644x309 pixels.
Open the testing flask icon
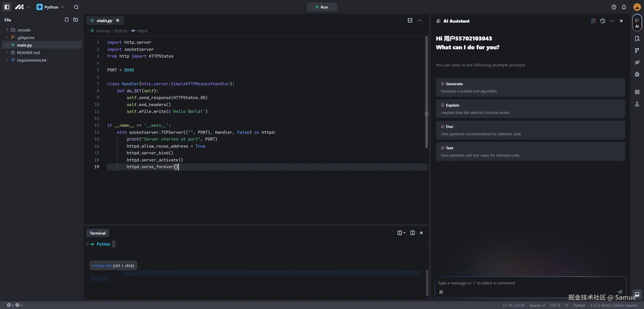(637, 104)
